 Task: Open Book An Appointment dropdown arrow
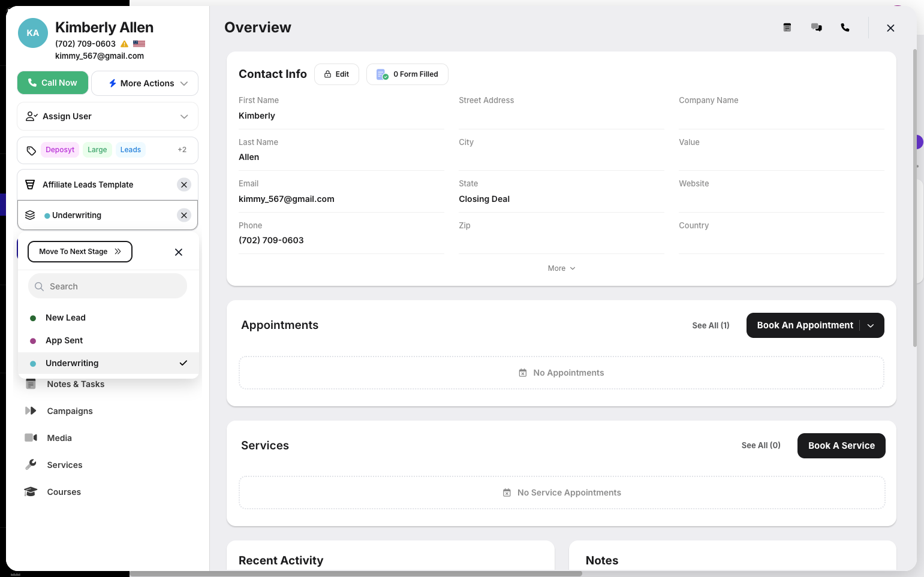[x=871, y=325]
